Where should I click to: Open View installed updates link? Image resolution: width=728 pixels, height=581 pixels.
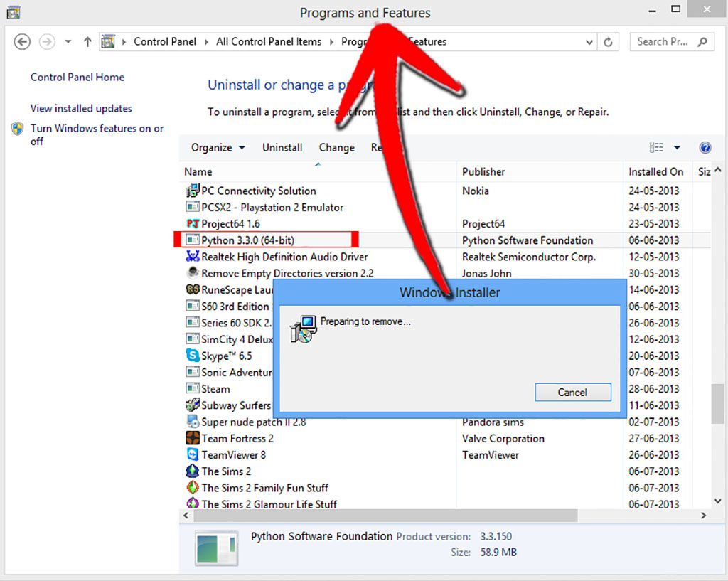coord(81,108)
